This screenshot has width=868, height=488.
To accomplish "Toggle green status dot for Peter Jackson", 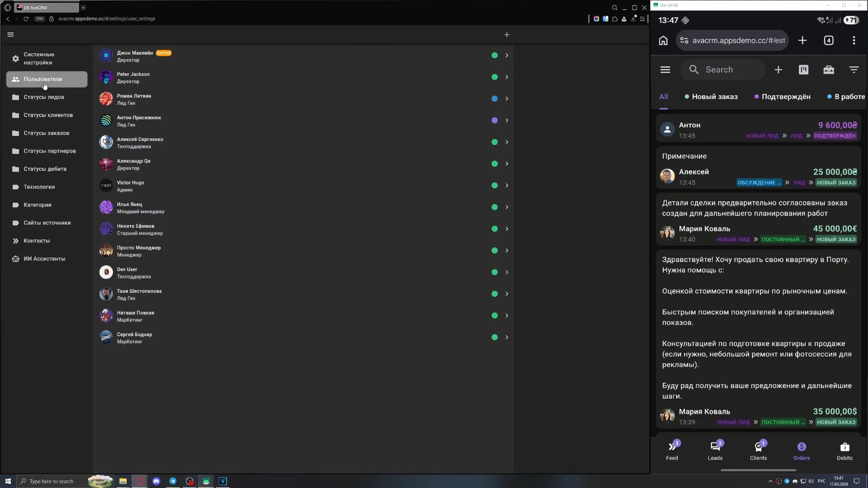I will coord(495,77).
